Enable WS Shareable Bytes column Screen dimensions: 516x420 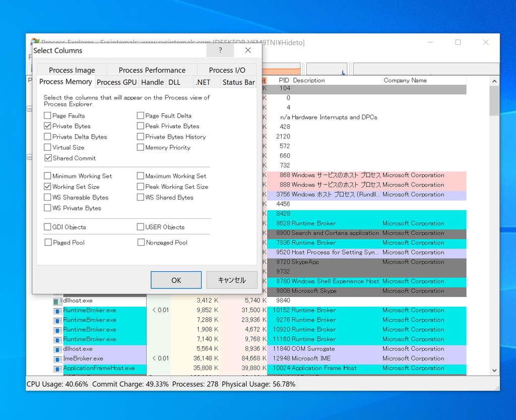47,197
